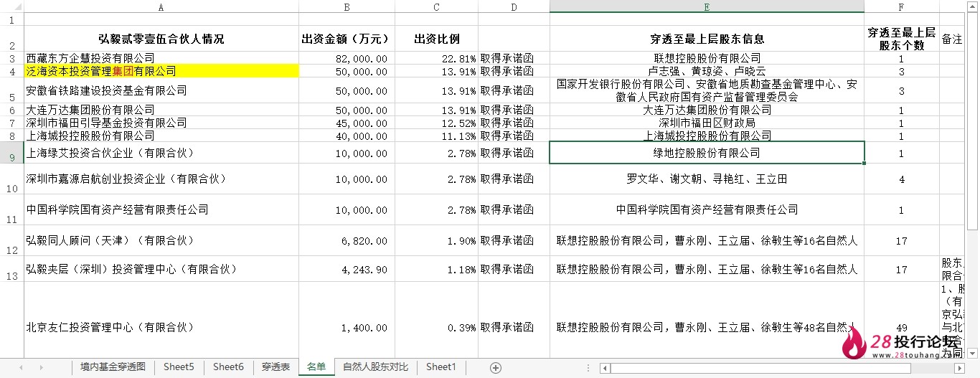Select cell 弘毅夹层（深圳）投资管理中心（有限合伙）
This screenshot has height=378, width=980.
point(161,269)
